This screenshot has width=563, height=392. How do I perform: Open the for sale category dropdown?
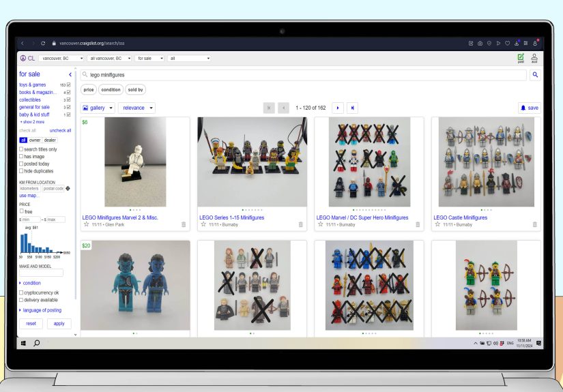click(x=149, y=58)
